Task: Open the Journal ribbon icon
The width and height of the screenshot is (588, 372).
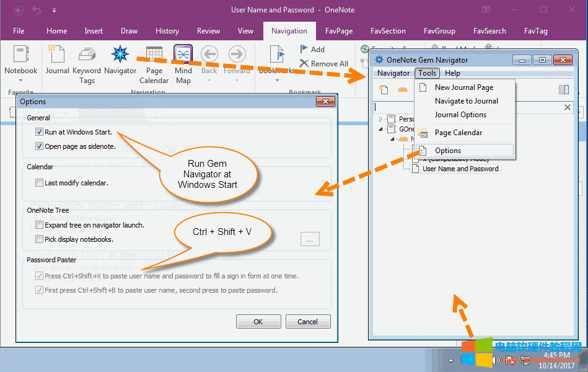Action: [x=57, y=56]
